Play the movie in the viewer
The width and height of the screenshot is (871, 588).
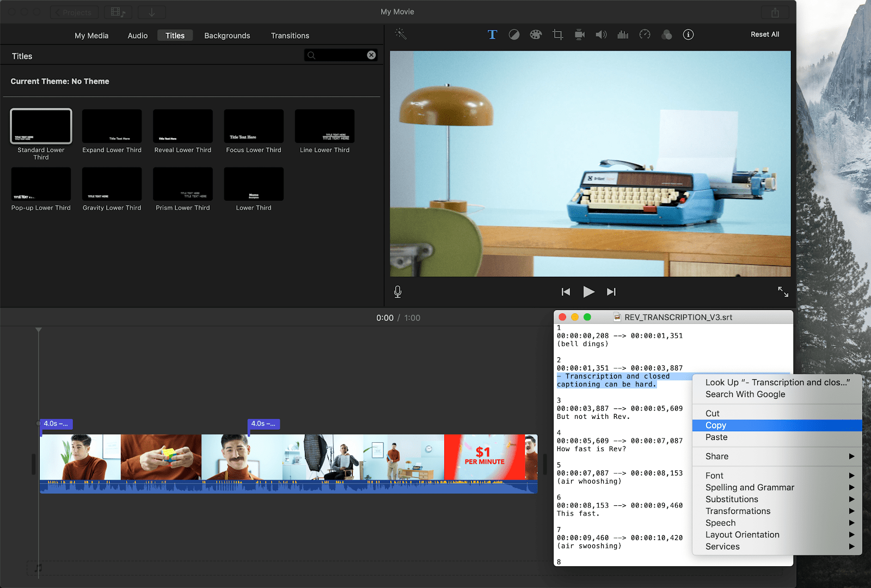tap(588, 292)
